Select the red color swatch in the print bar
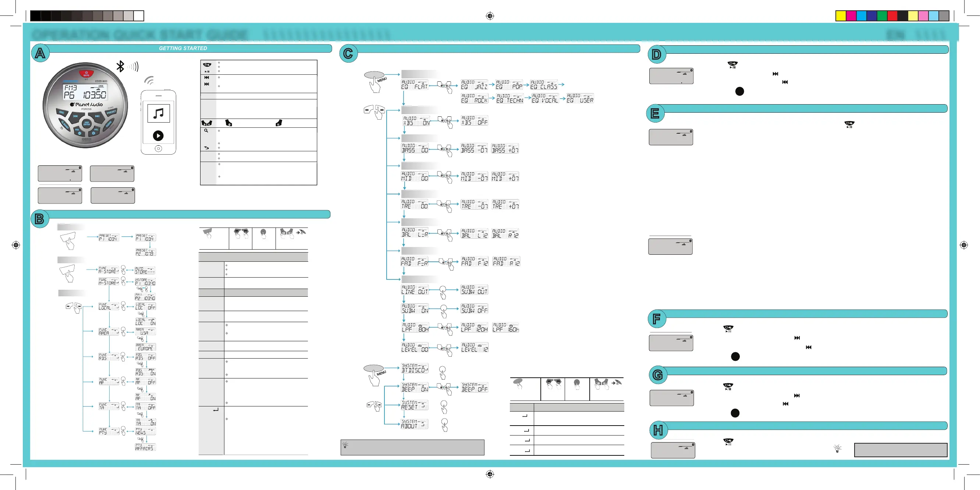 pyautogui.click(x=892, y=15)
